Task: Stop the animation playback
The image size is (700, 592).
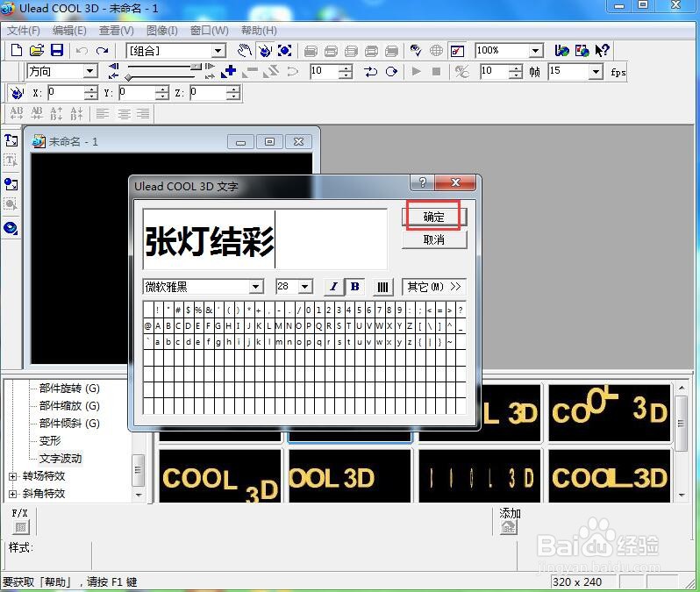Action: tap(437, 71)
